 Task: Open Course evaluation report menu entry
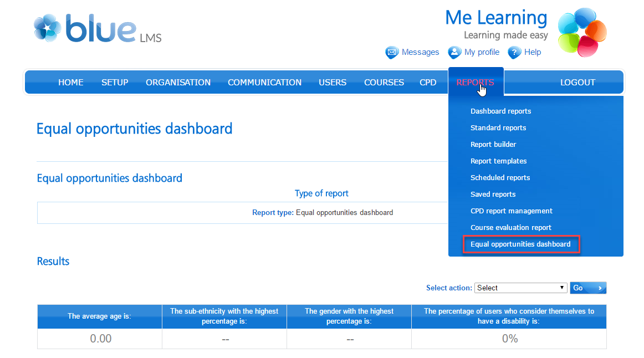[x=511, y=227]
